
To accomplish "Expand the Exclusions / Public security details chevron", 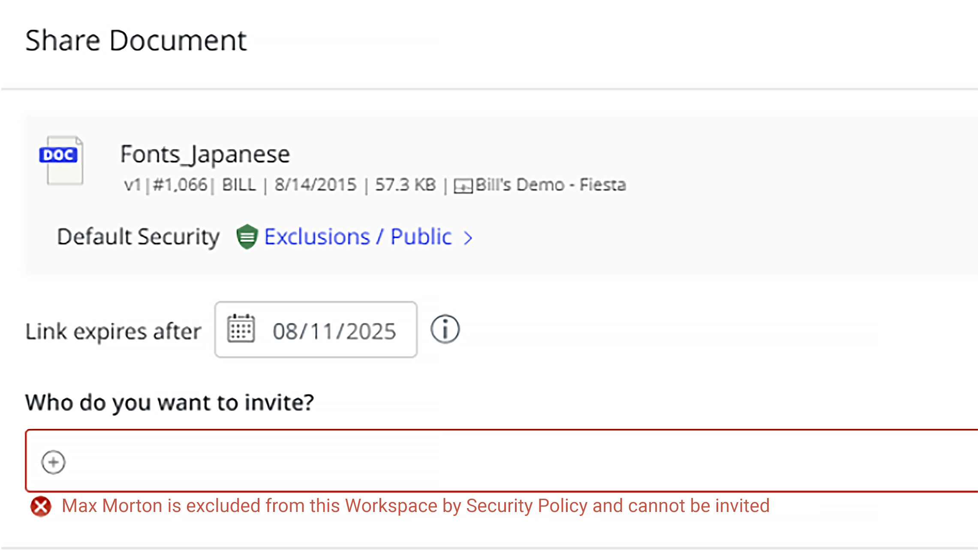I will click(x=468, y=236).
